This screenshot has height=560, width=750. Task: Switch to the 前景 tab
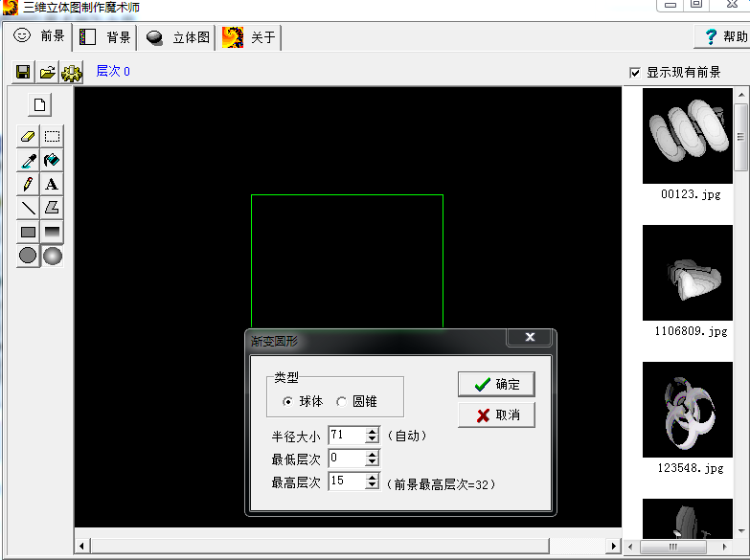[38, 36]
